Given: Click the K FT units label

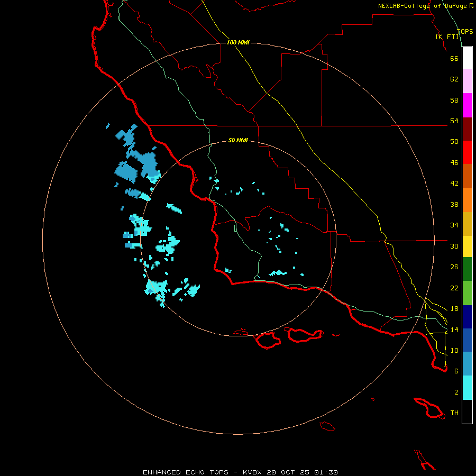Looking at the screenshot, I should (x=447, y=36).
